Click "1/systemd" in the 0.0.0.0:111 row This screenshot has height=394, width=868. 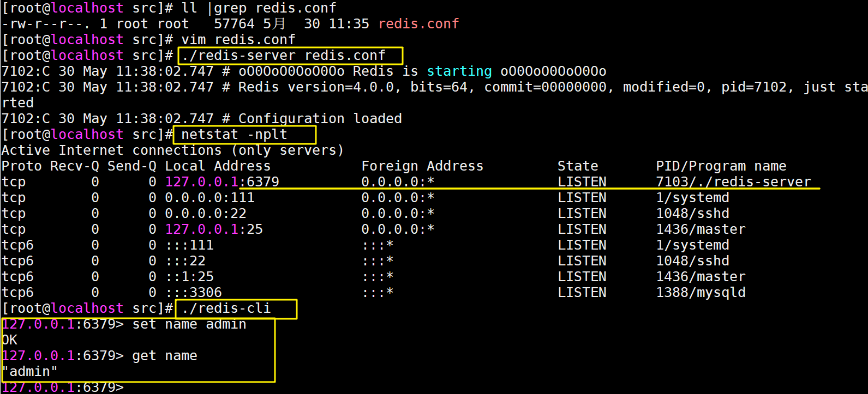coord(693,198)
